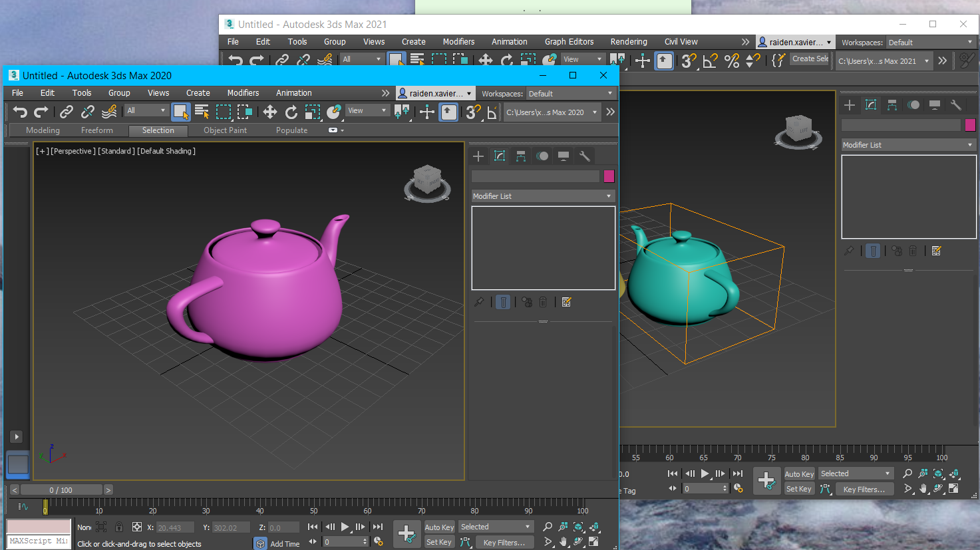This screenshot has height=550, width=980.
Task: Toggle the Selection Lock padlock in 3ds Max 2020
Action: pyautogui.click(x=119, y=527)
